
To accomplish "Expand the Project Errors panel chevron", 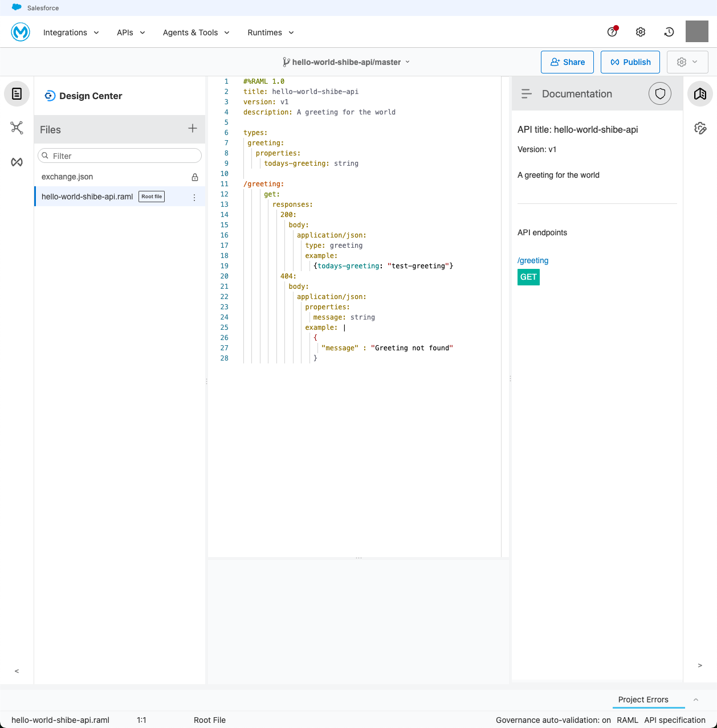I will coord(696,700).
